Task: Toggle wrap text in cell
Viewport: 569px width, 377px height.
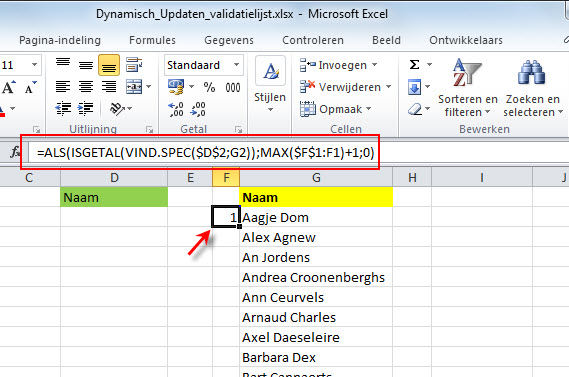Action: [134, 65]
